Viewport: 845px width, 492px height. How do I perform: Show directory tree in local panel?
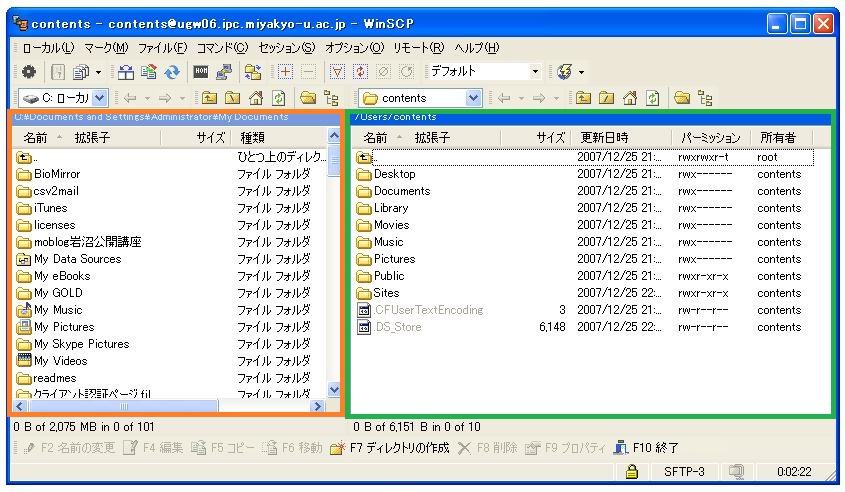(x=331, y=98)
